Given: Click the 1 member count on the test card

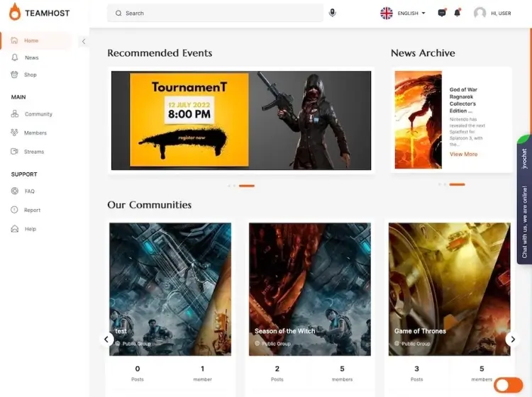Looking at the screenshot, I should coord(203,373).
